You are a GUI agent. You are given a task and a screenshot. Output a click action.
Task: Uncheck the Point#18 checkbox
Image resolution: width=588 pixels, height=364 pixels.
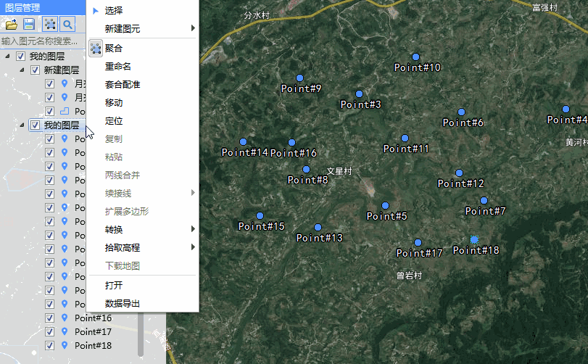pyautogui.click(x=49, y=346)
